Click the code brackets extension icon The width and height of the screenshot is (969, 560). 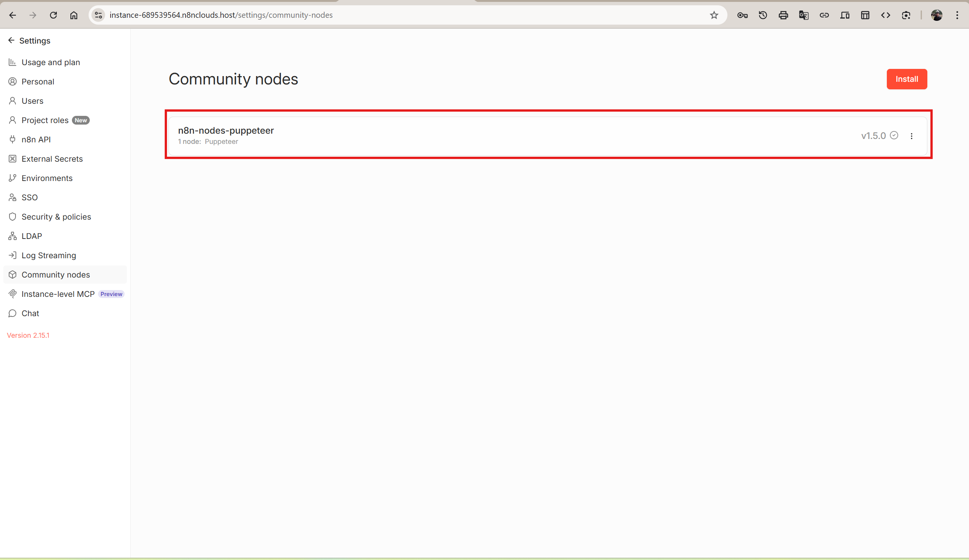click(x=886, y=15)
